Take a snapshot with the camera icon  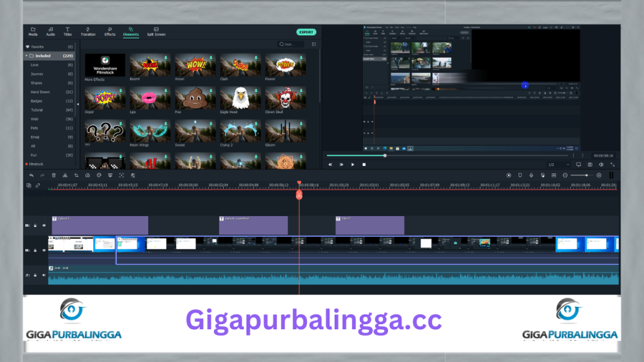[590, 165]
